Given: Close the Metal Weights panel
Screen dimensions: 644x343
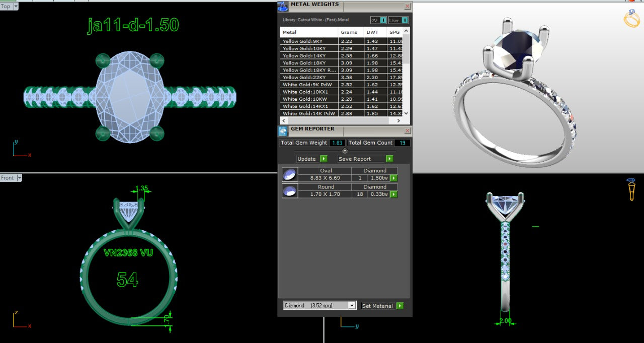Looking at the screenshot, I should pyautogui.click(x=407, y=7).
